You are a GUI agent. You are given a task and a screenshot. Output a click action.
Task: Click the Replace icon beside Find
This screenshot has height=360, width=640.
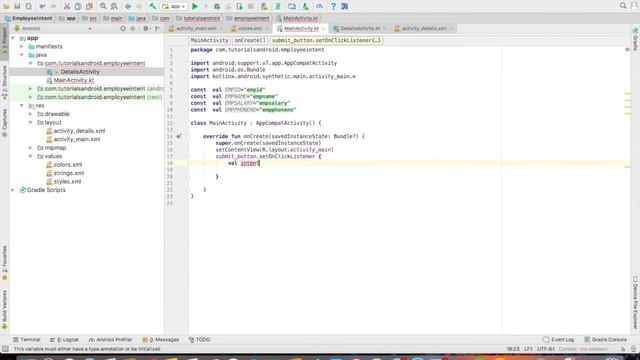pos(114,6)
